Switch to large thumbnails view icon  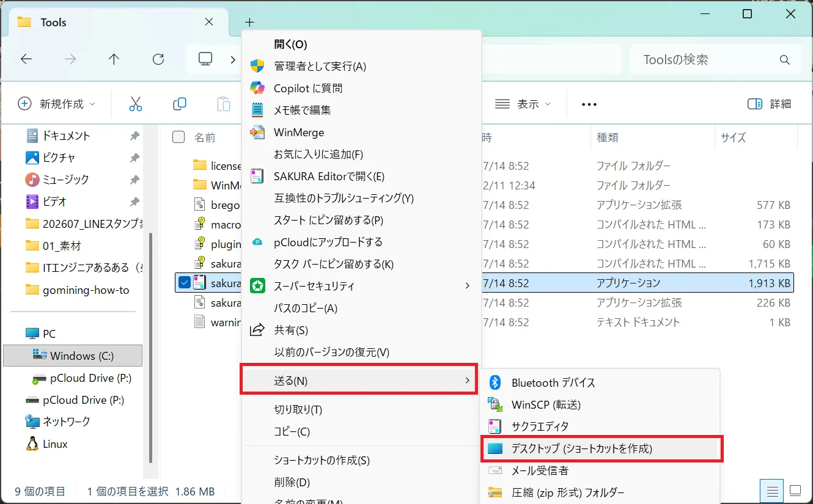pos(795,491)
